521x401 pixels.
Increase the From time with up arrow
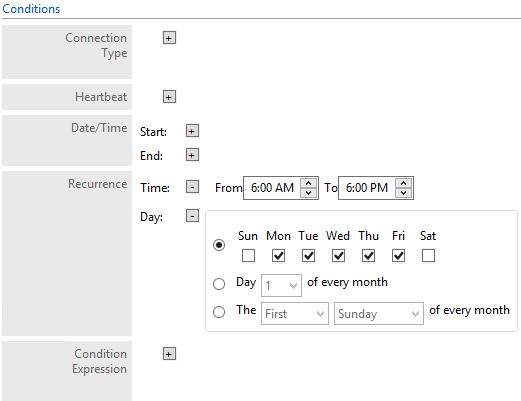[x=309, y=183]
